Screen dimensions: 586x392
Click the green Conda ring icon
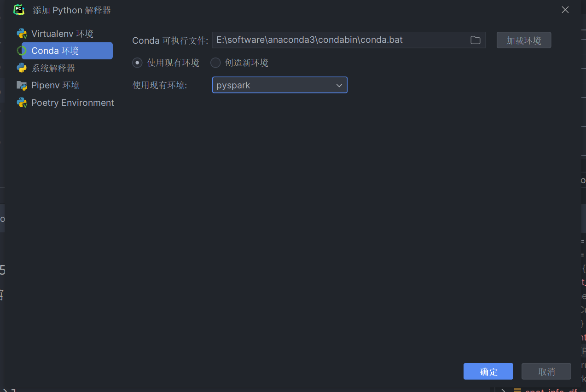pos(22,51)
